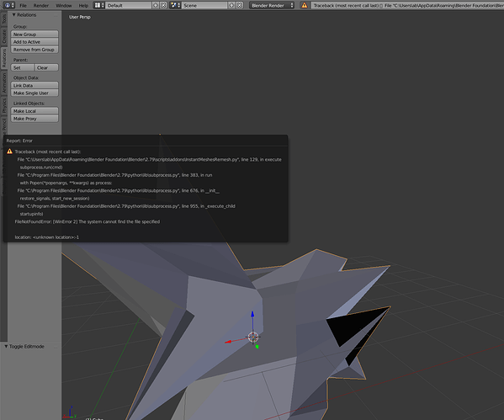This screenshot has height=420, width=504.
Task: Open the editor type selector (info icon)
Action: 8,5
